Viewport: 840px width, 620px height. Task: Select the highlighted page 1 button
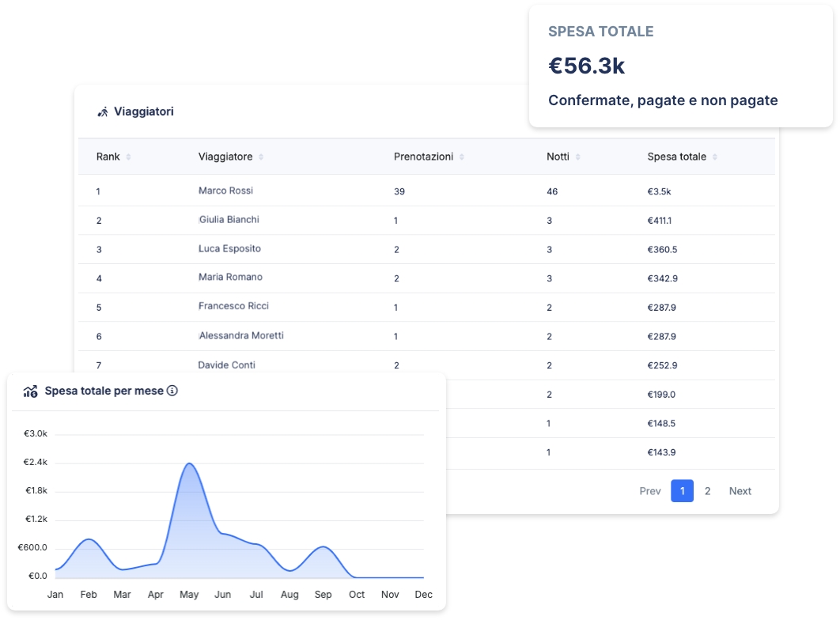682,490
